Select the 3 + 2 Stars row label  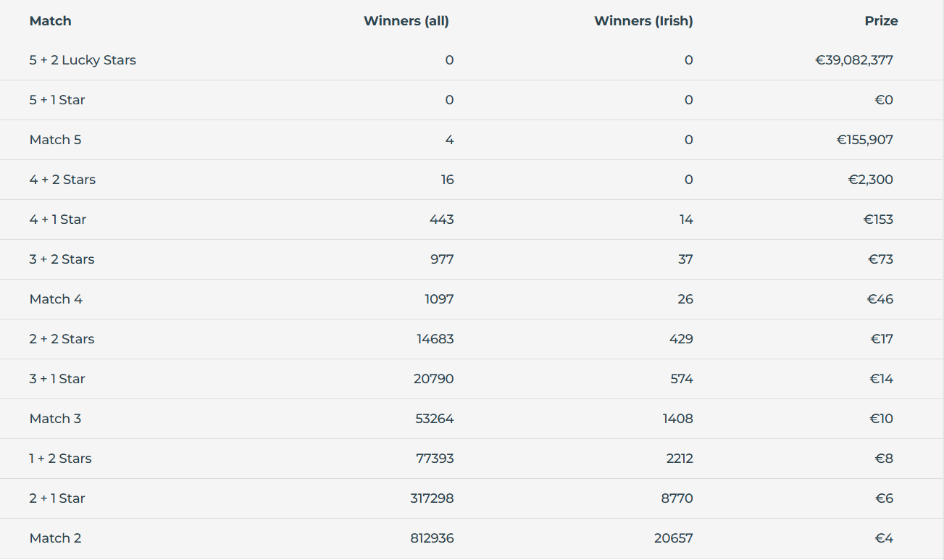pyautogui.click(x=62, y=259)
